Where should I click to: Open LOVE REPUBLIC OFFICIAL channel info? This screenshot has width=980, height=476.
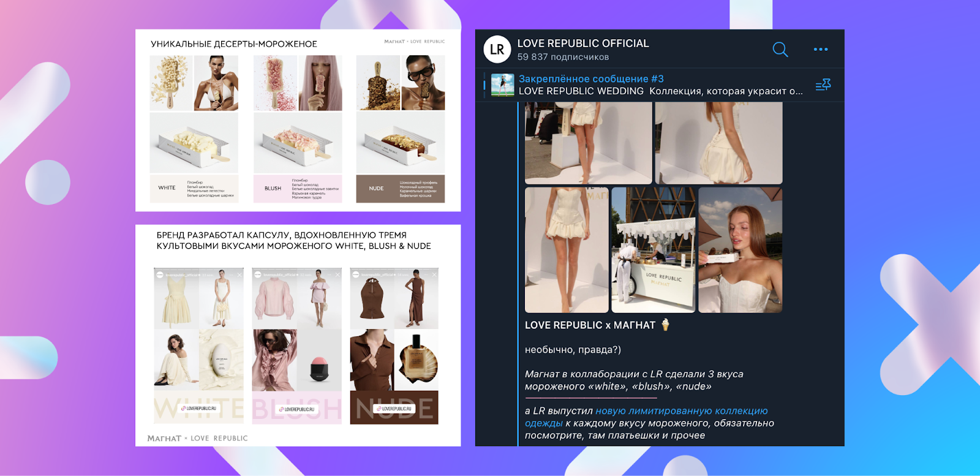click(x=582, y=43)
